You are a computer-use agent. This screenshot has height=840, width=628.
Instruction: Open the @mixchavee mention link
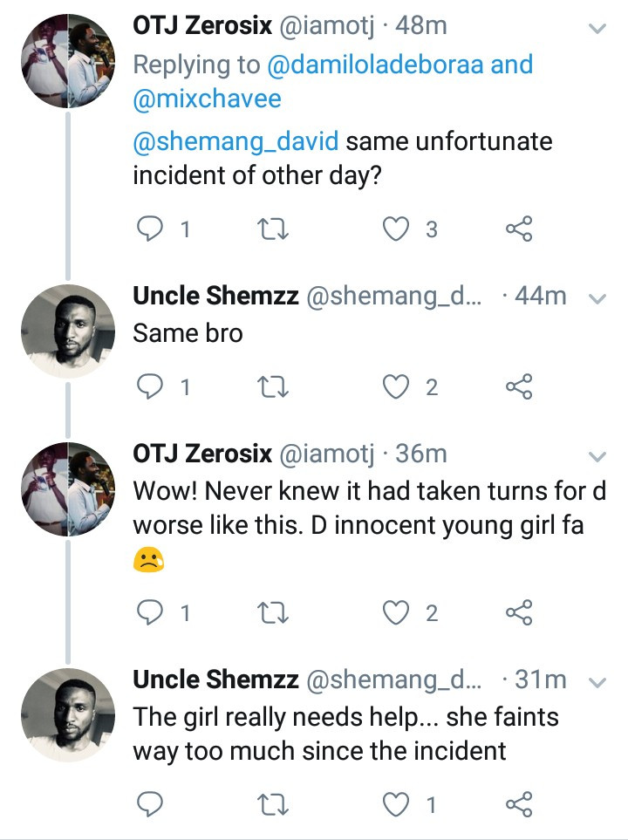click(x=207, y=99)
